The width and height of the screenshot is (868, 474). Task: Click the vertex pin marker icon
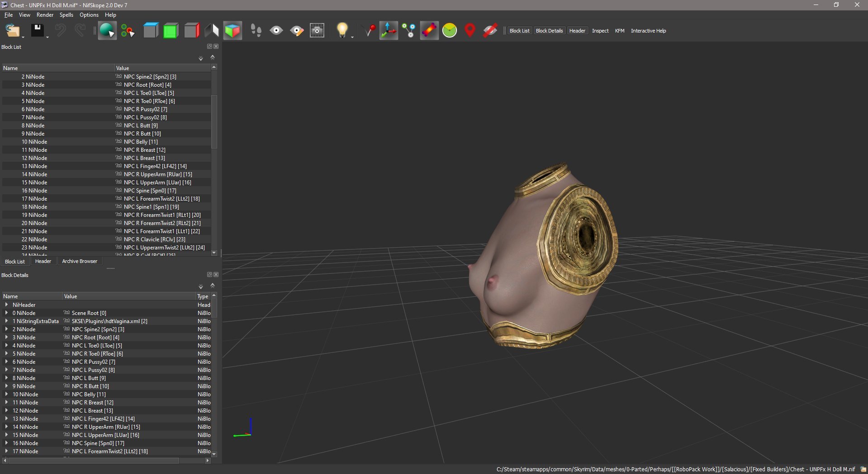click(370, 31)
